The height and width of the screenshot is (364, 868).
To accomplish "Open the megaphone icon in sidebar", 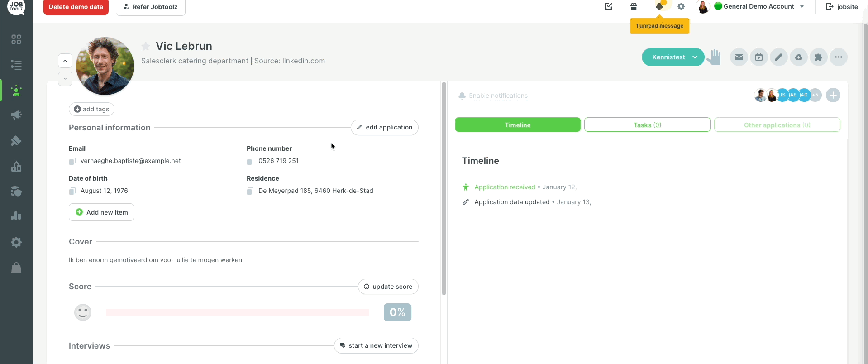I will (16, 115).
